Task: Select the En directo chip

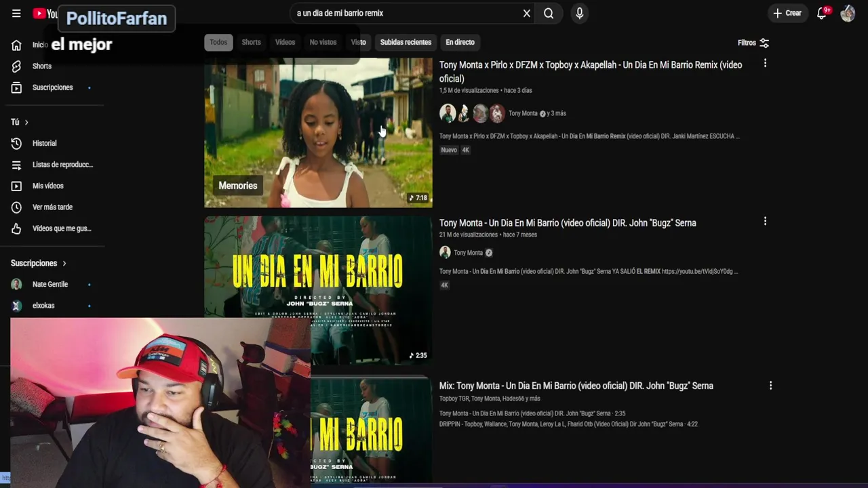Action: point(460,42)
